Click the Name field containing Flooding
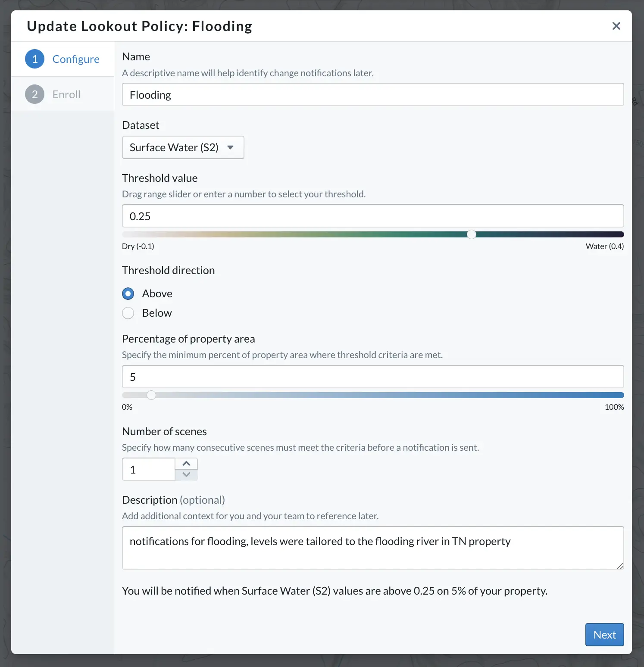 tap(373, 95)
